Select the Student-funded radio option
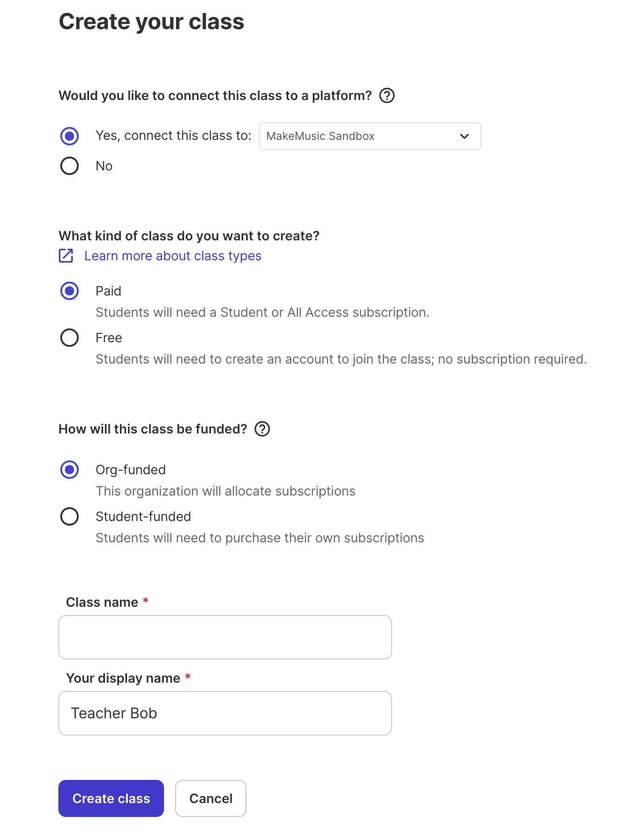The image size is (644, 829). point(69,516)
